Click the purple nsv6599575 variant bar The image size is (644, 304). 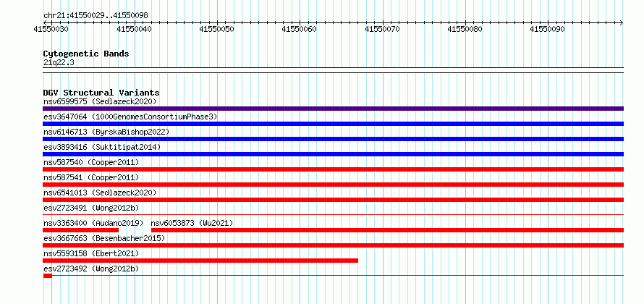pyautogui.click(x=333, y=109)
